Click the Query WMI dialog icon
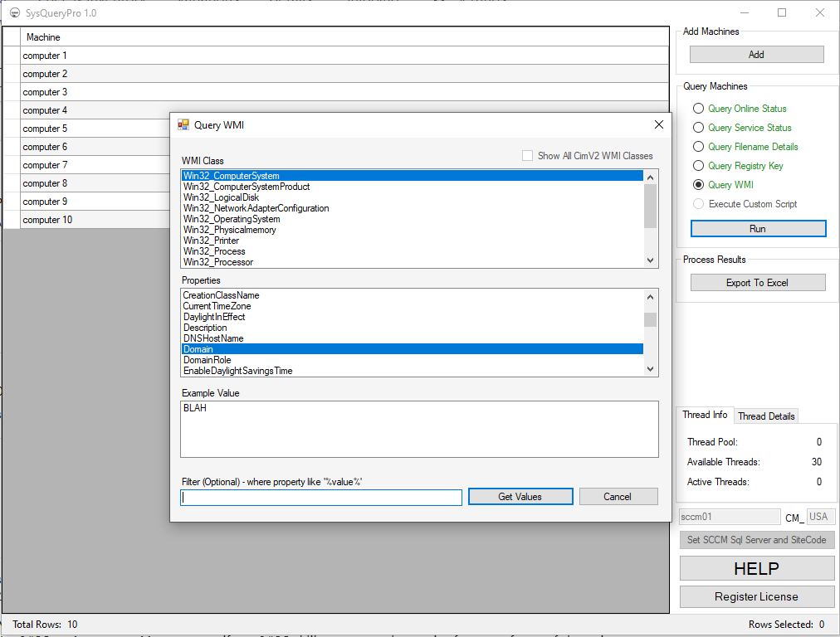 click(x=184, y=124)
